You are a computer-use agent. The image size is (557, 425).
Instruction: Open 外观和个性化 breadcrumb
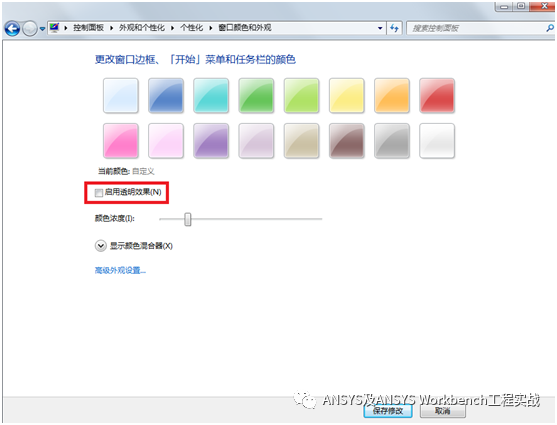(x=142, y=28)
